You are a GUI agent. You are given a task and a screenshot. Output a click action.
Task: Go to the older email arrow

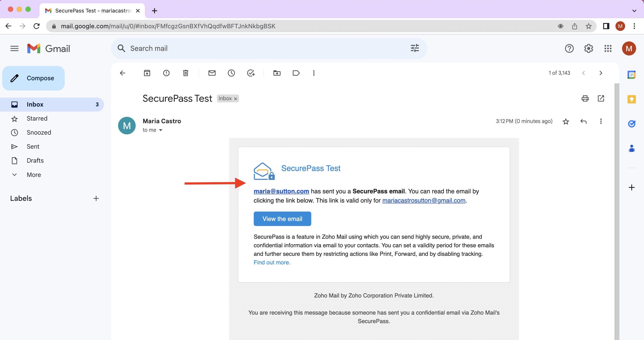click(601, 73)
